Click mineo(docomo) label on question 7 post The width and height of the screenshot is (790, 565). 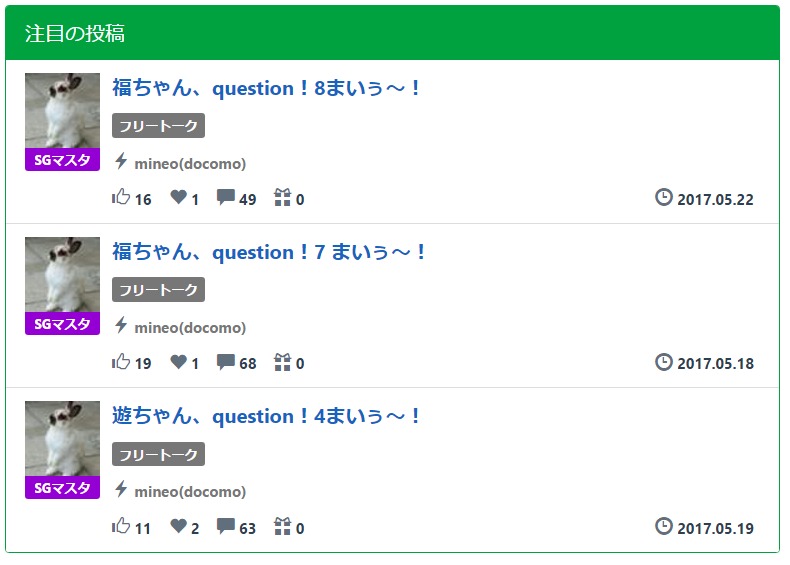tap(190, 327)
